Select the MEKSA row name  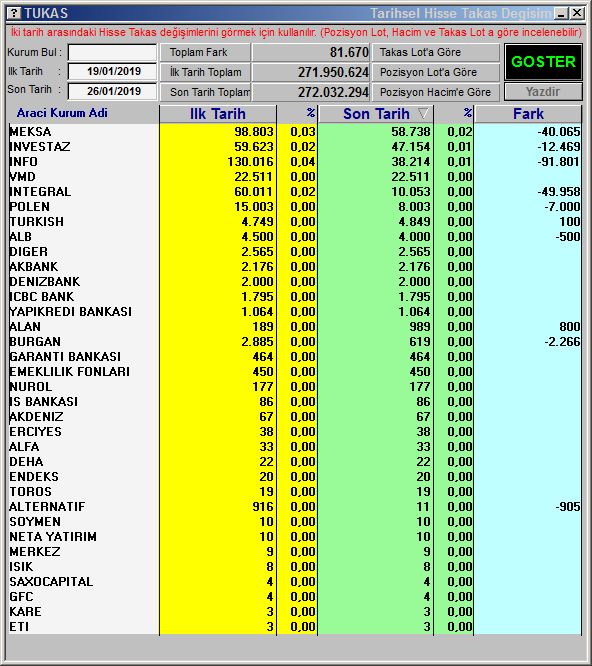click(30, 132)
